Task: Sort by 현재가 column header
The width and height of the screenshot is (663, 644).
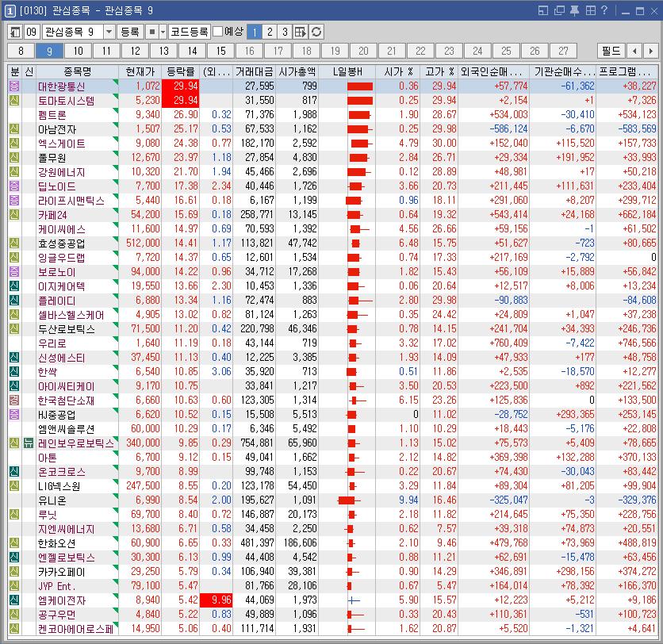Action: [140, 71]
